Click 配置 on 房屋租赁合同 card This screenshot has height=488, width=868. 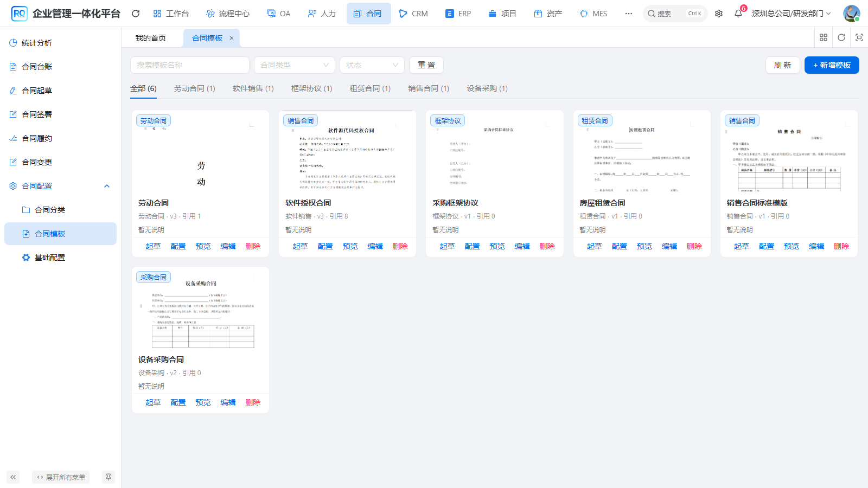[619, 246]
